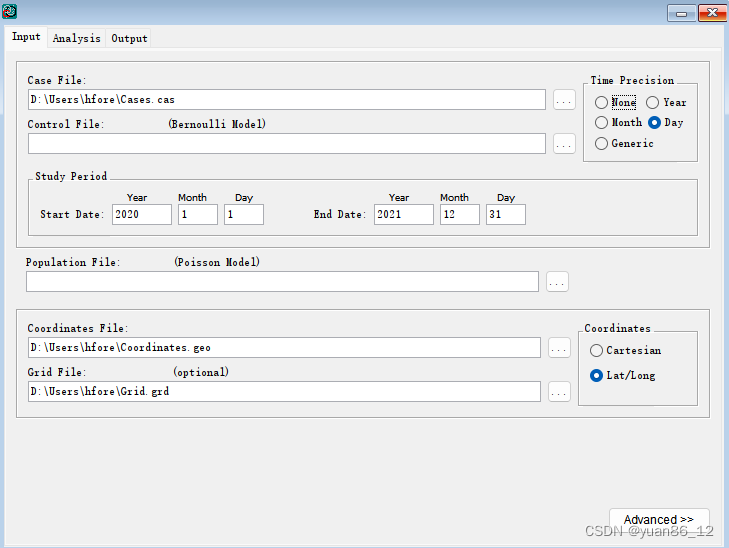Click the "Population File:" label
This screenshot has width=729, height=548.
pos(73,263)
